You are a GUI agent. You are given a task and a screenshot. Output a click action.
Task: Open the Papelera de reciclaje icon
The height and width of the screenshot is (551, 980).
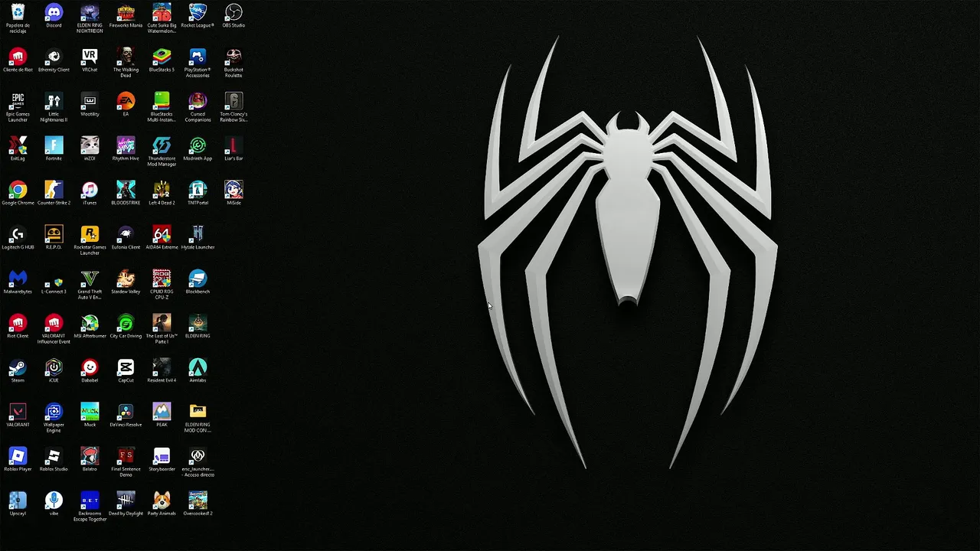(18, 13)
